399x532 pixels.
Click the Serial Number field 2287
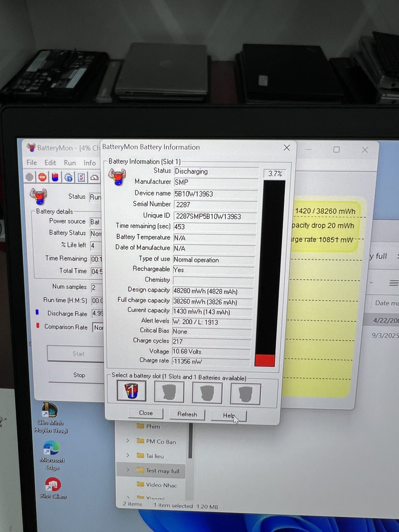pos(216,205)
